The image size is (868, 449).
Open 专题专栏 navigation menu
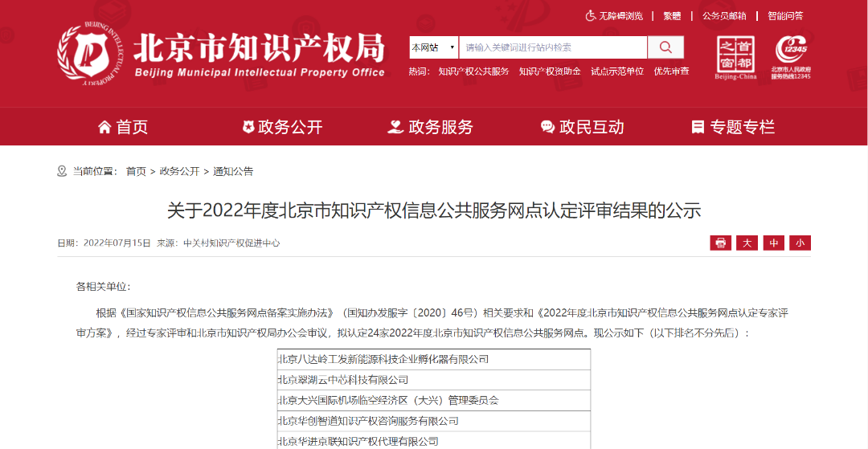coord(733,127)
